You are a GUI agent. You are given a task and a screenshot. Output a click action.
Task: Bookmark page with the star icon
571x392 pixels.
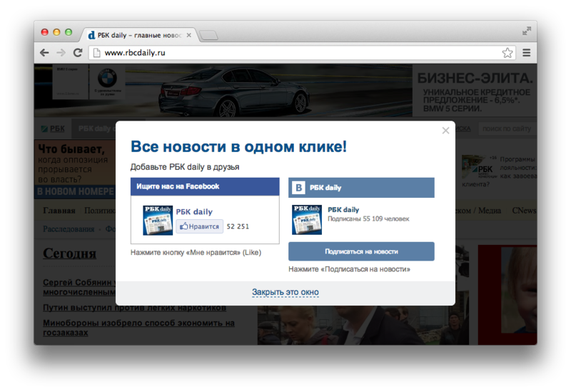pos(507,53)
